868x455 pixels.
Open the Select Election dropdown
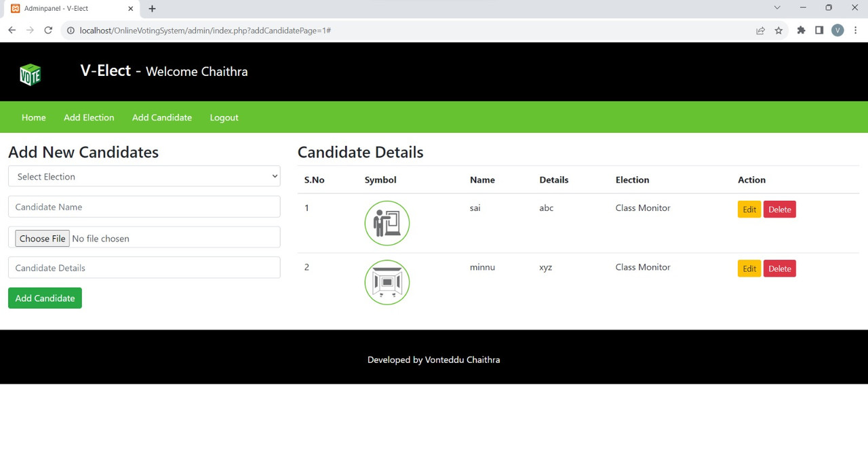point(144,176)
